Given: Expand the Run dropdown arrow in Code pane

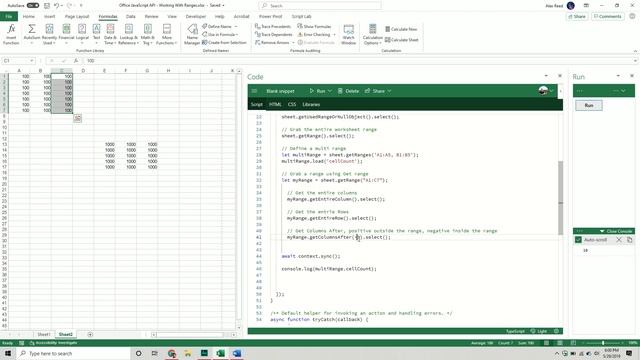Looking at the screenshot, I should pos(330,91).
